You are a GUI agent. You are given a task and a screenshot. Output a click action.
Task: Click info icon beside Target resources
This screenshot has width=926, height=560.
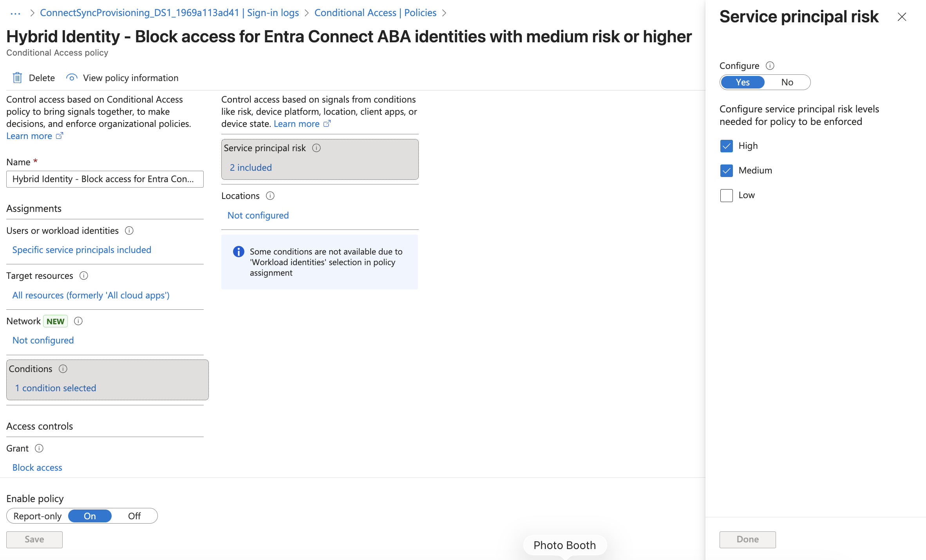point(84,276)
